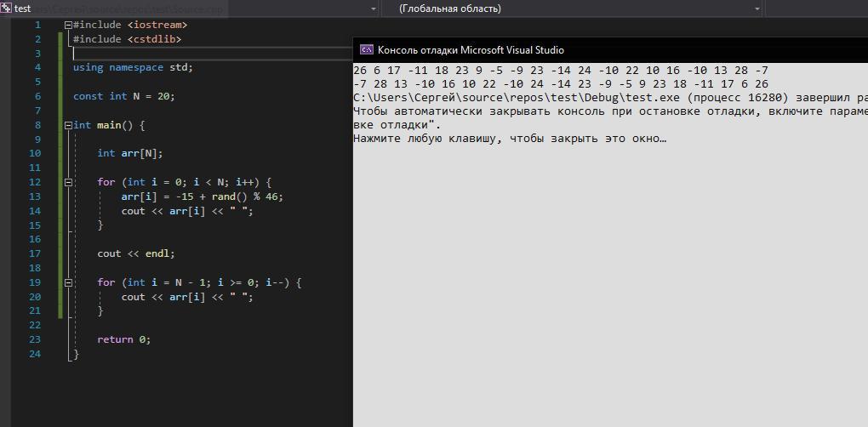Collapse the main() function outline toggle

(68, 125)
